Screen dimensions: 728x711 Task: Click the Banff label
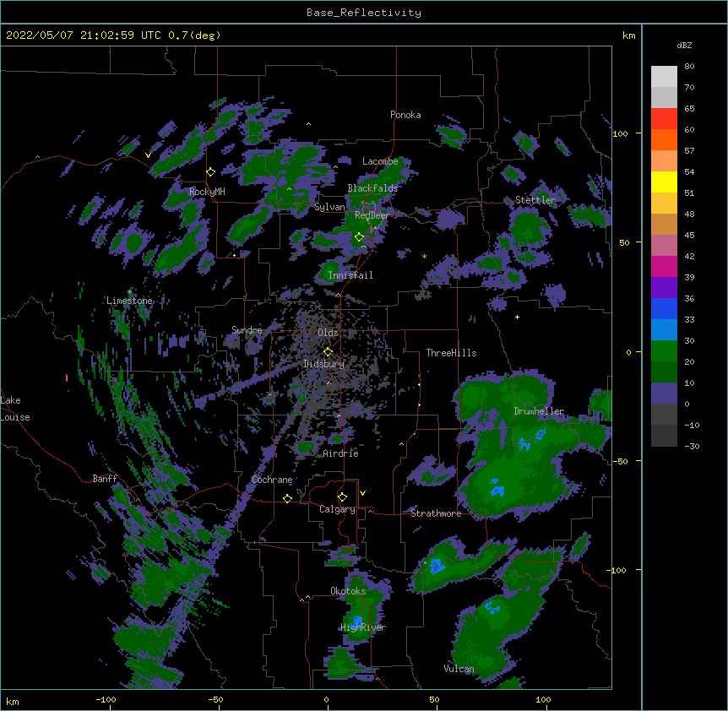coord(105,479)
